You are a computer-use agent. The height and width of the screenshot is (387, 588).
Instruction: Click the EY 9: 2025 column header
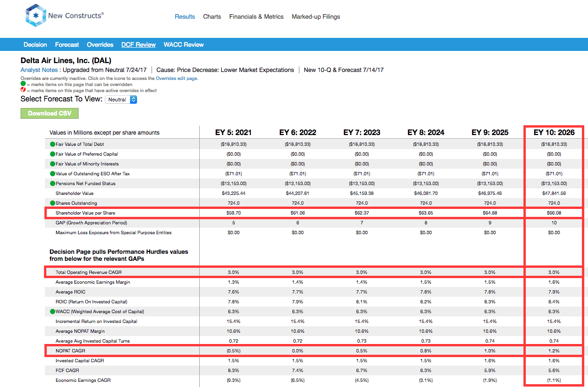490,132
